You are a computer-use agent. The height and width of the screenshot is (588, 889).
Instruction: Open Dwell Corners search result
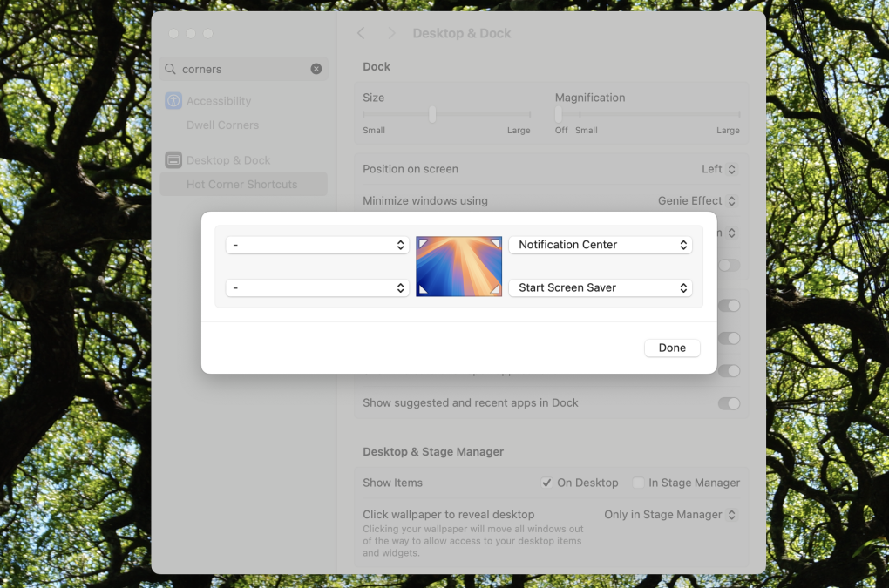[222, 125]
